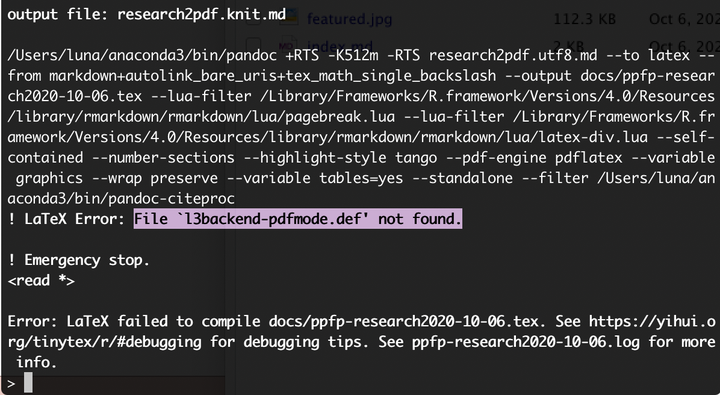This screenshot has height=395, width=720.
Task: Tick the checkbox beside featured.jpg
Action: [253, 18]
